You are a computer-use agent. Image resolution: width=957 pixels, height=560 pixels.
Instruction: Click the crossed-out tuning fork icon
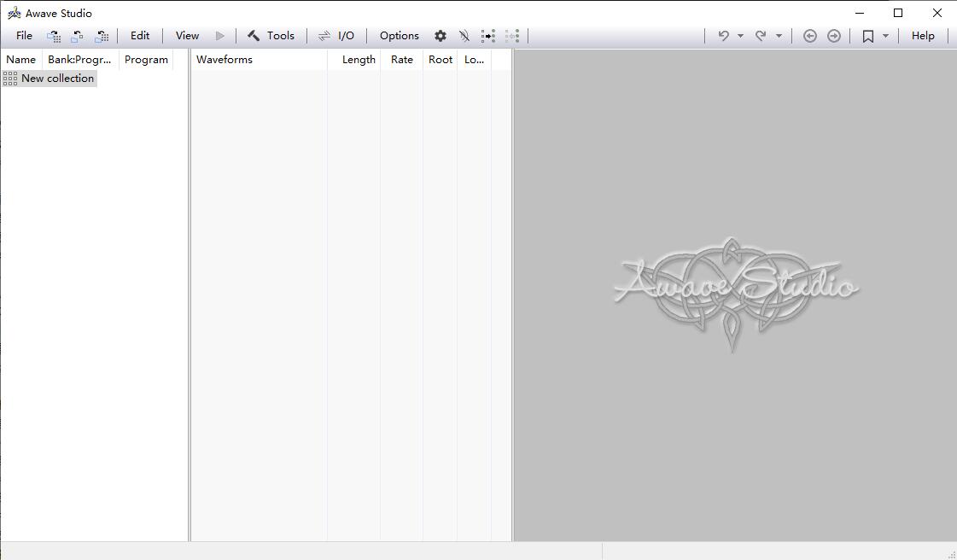(464, 36)
